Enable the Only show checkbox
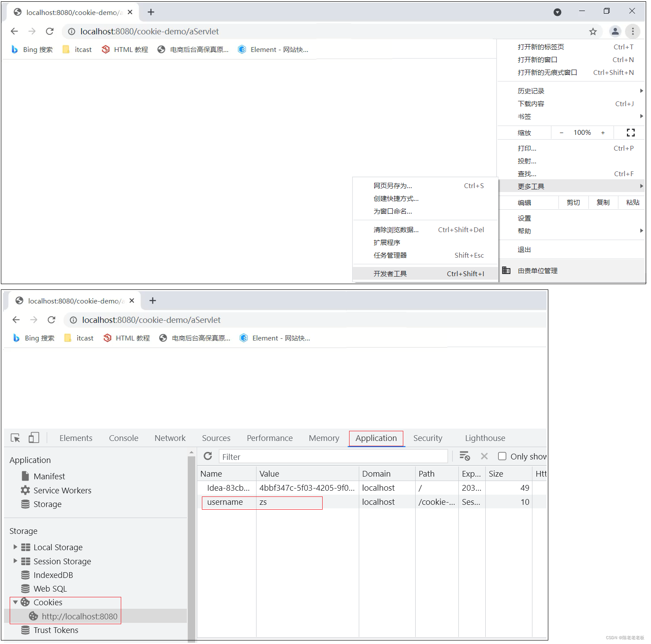Screen dimensions: 651x644 pyautogui.click(x=502, y=456)
